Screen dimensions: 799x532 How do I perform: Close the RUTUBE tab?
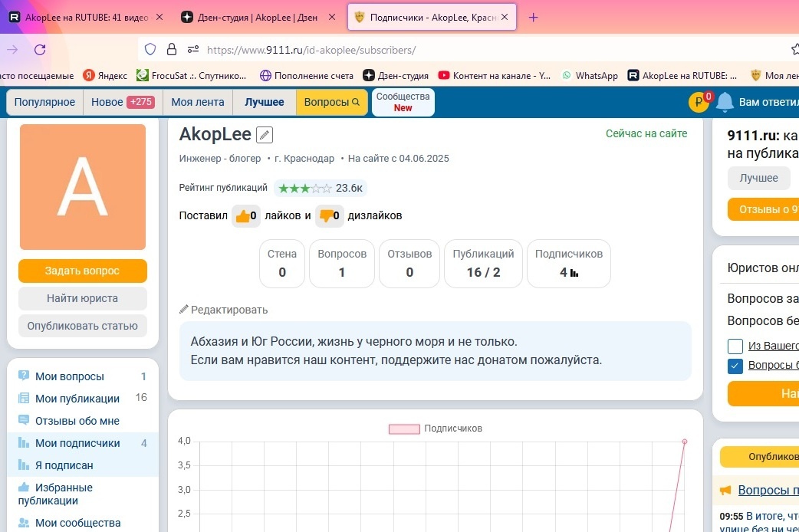tap(159, 17)
